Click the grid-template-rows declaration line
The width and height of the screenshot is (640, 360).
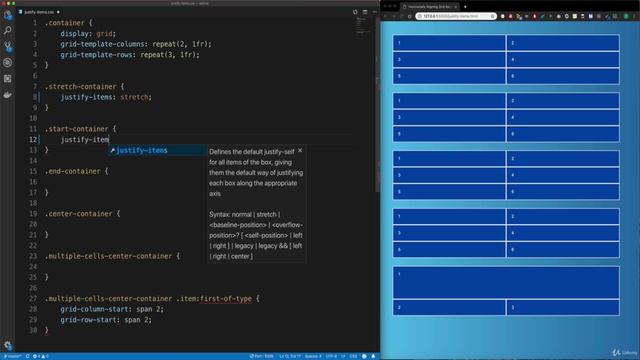point(130,55)
